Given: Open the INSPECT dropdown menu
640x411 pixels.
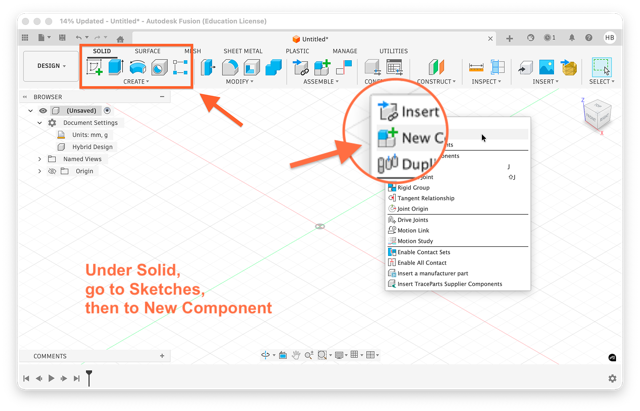Looking at the screenshot, I should [486, 82].
